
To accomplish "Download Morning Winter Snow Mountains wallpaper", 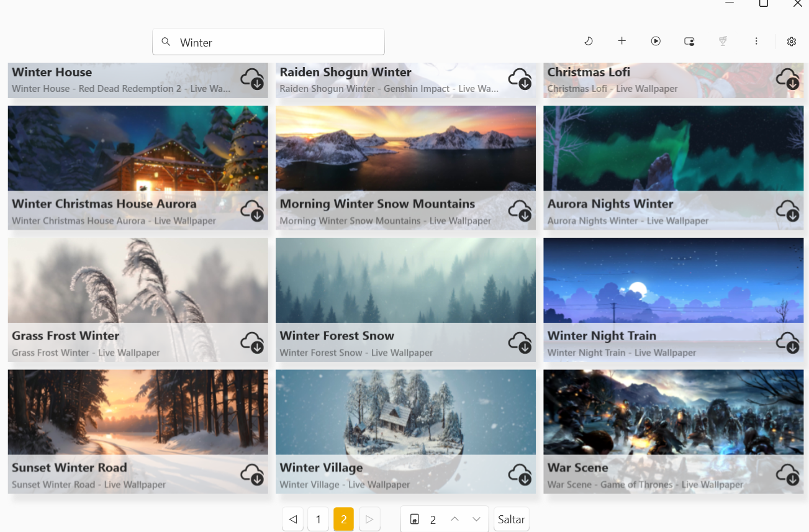I will click(520, 211).
